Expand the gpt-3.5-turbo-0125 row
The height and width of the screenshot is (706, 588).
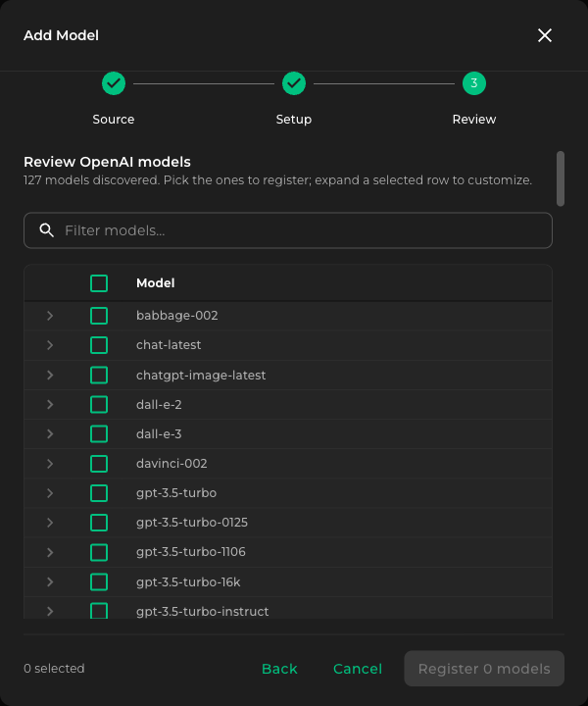tap(50, 523)
